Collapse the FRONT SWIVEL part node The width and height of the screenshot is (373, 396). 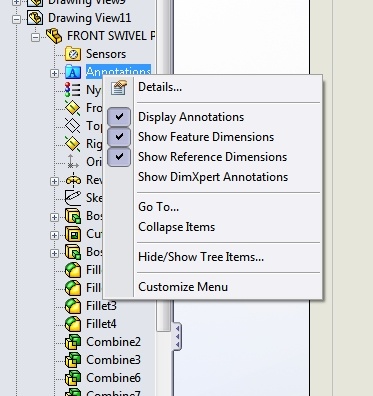coord(35,37)
